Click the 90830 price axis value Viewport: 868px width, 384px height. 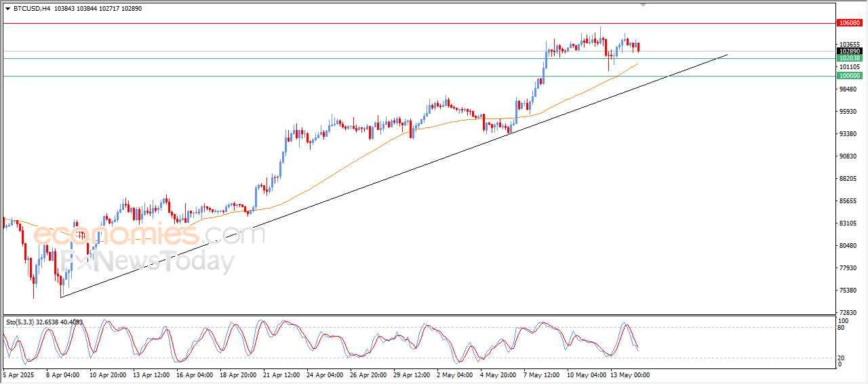848,156
